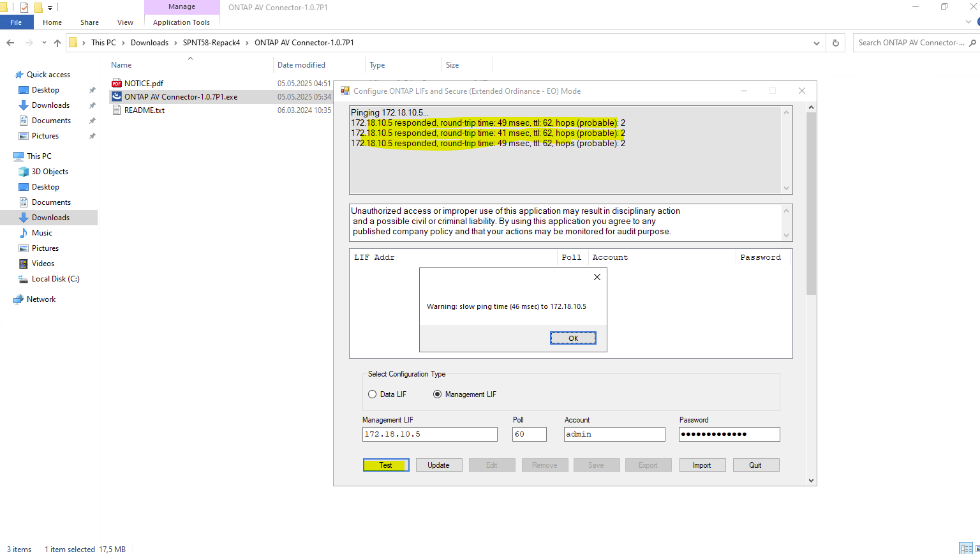Screen dimensions: 980x554
Task: Click the Quit button
Action: point(755,465)
